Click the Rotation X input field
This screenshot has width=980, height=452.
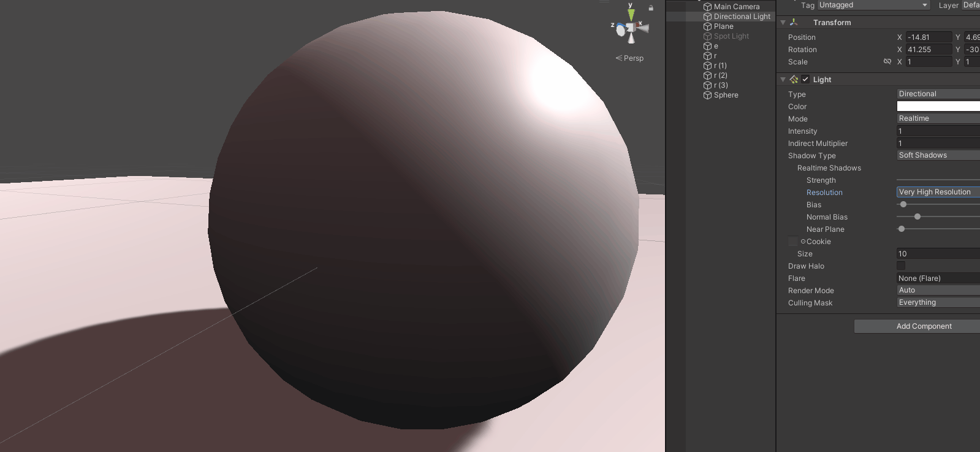click(x=929, y=50)
